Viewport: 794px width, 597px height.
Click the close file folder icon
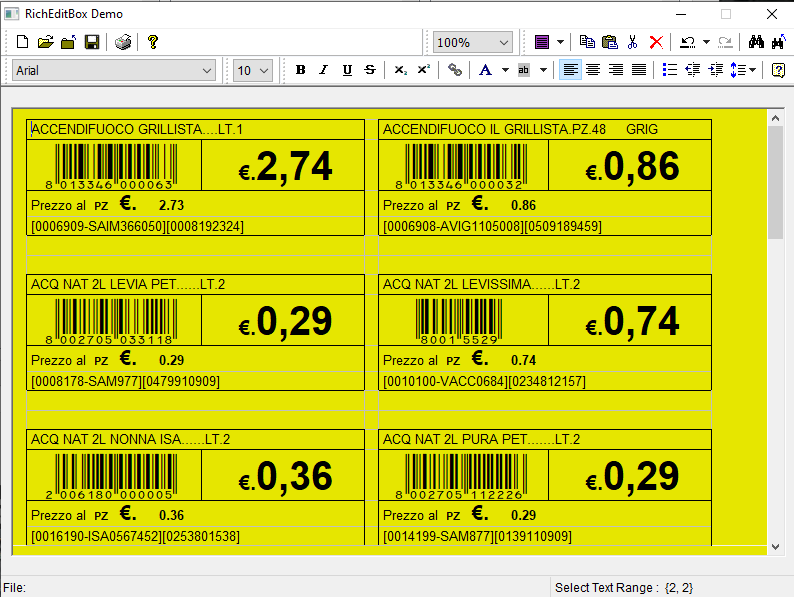click(x=68, y=42)
